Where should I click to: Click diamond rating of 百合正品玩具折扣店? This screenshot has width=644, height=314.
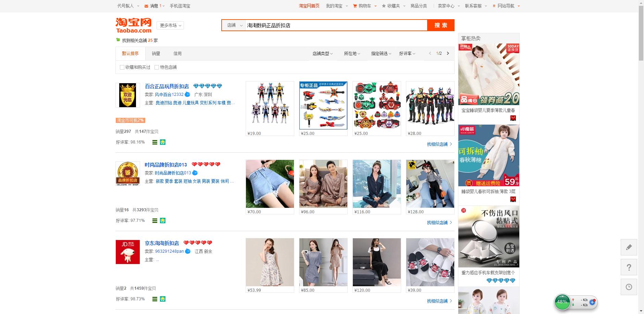[x=208, y=86]
